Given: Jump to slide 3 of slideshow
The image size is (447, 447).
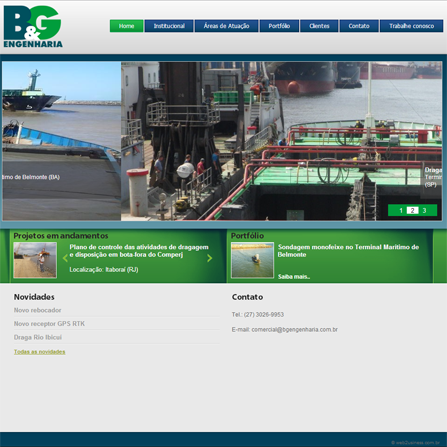Looking at the screenshot, I should click(424, 210).
